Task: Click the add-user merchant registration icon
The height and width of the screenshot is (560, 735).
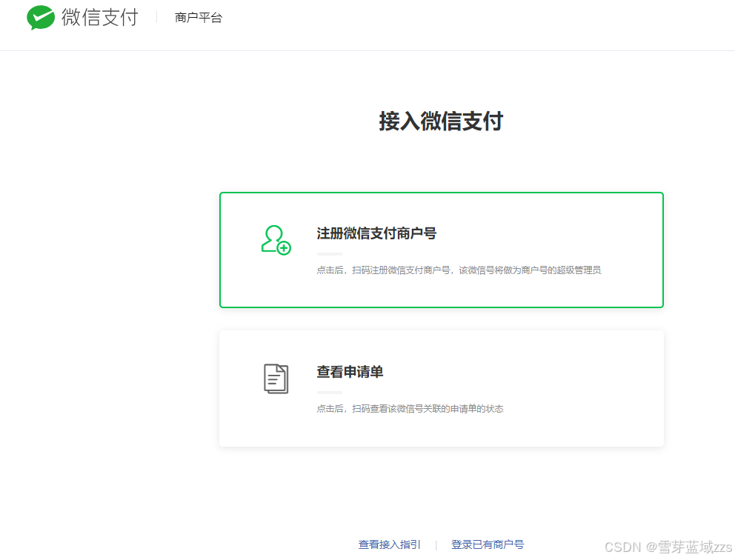Action: tap(276, 240)
